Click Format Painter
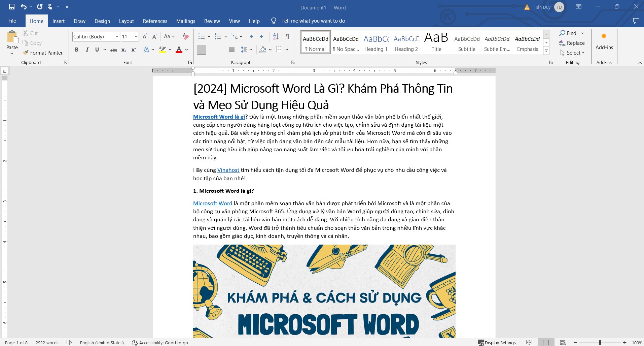The width and height of the screenshot is (644, 346). [x=43, y=53]
